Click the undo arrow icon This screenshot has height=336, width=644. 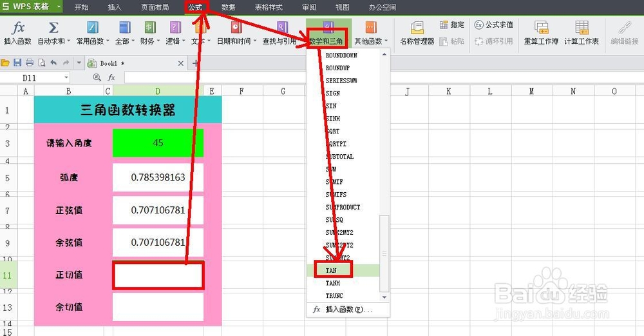(x=53, y=63)
